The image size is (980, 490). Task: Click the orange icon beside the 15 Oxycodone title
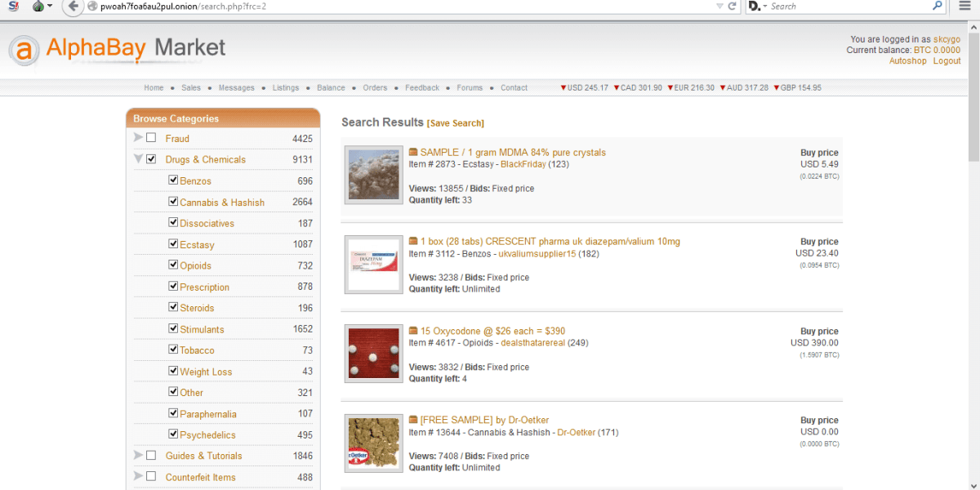[413, 331]
